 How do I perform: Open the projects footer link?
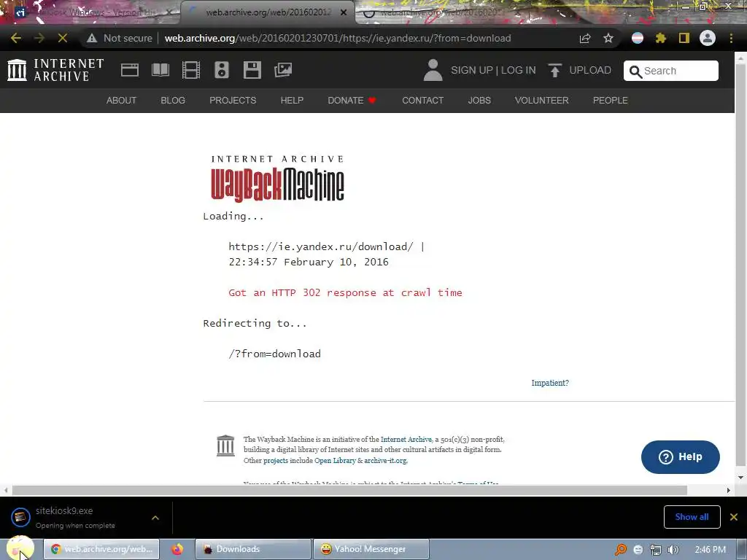tap(275, 461)
